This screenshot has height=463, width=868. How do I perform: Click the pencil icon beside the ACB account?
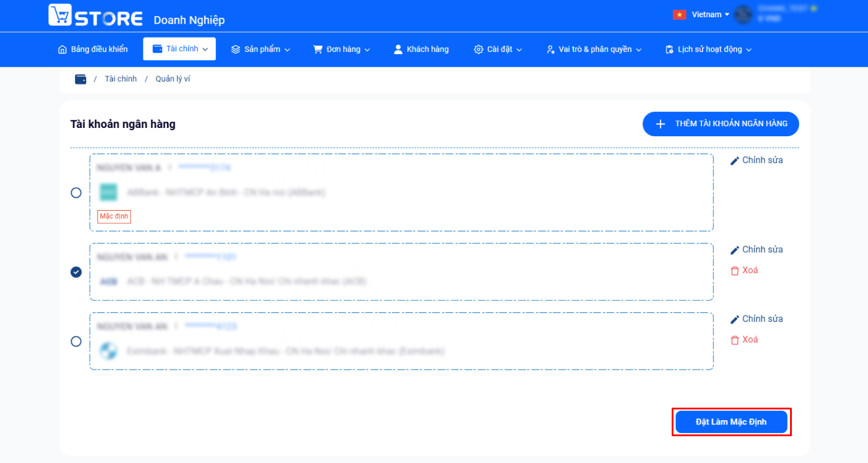tap(735, 250)
